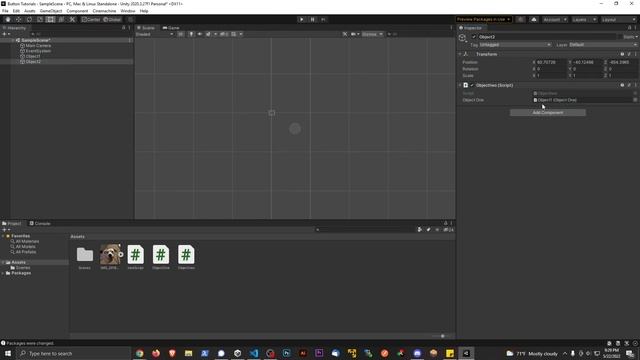Image resolution: width=640 pixels, height=360 pixels.
Task: Toggle the Object2 active checkbox in Inspector
Action: pos(474,37)
